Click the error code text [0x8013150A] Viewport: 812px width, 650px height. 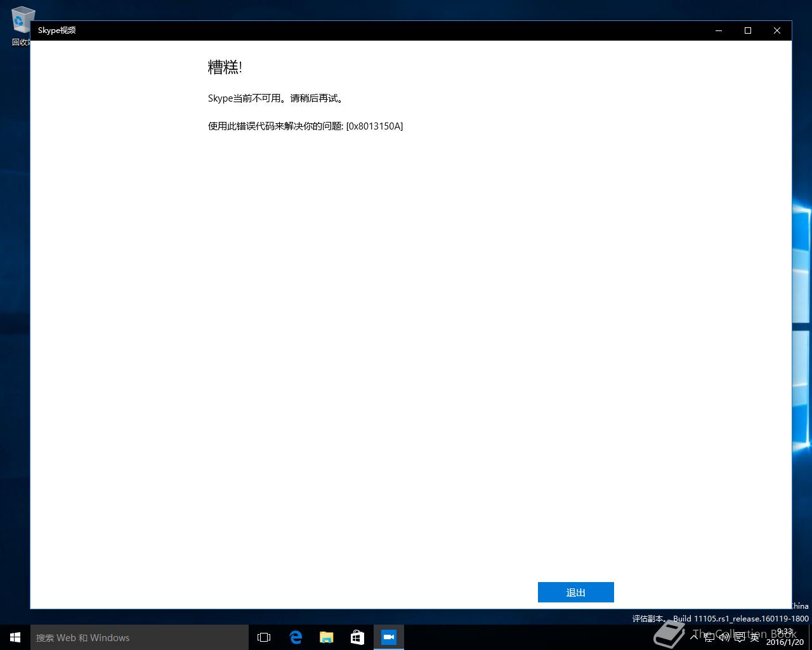pyautogui.click(x=374, y=126)
